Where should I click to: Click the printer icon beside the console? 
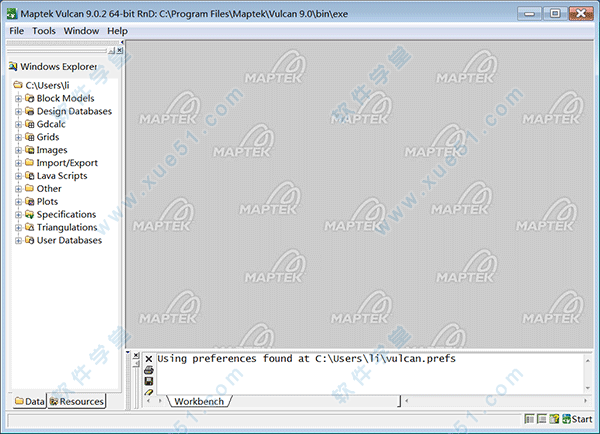click(149, 370)
